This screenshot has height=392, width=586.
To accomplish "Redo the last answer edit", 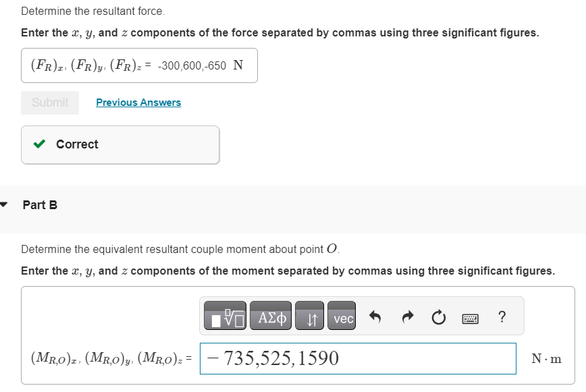I will [x=407, y=315].
